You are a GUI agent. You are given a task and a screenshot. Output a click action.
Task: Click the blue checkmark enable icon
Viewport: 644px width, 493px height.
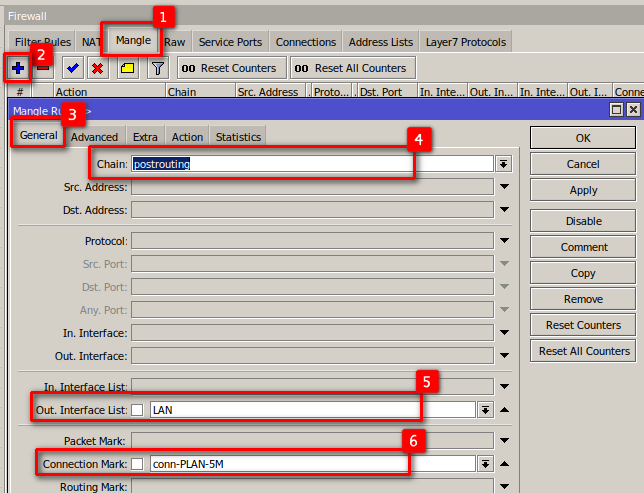72,68
